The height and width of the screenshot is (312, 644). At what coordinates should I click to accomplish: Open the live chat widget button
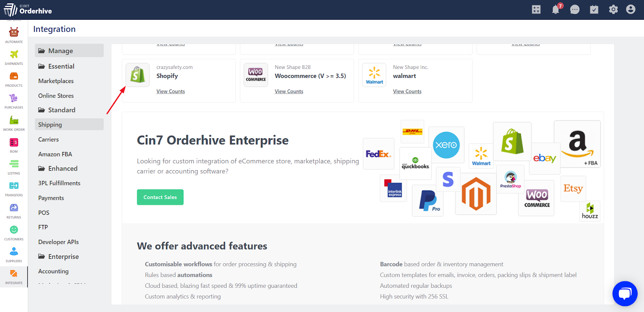pyautogui.click(x=625, y=293)
